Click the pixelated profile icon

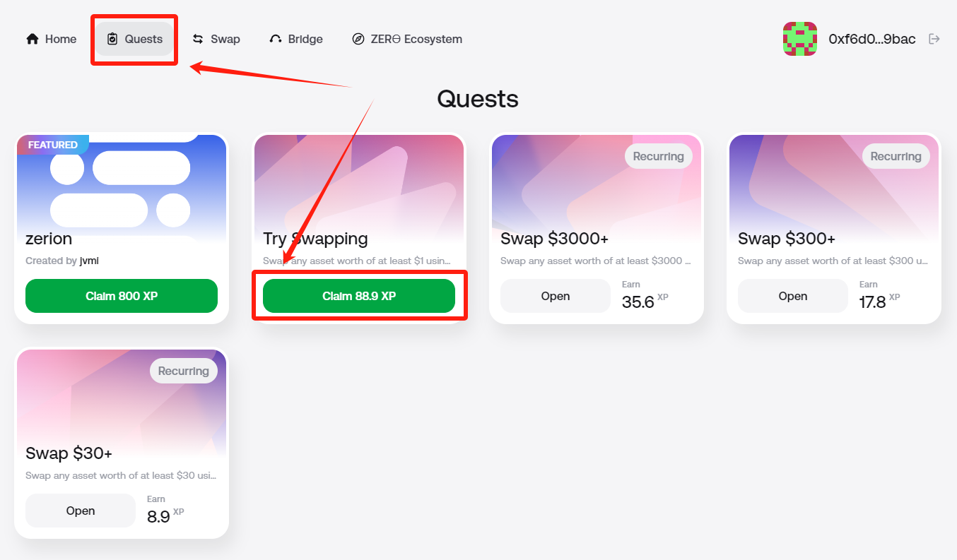pyautogui.click(x=799, y=39)
